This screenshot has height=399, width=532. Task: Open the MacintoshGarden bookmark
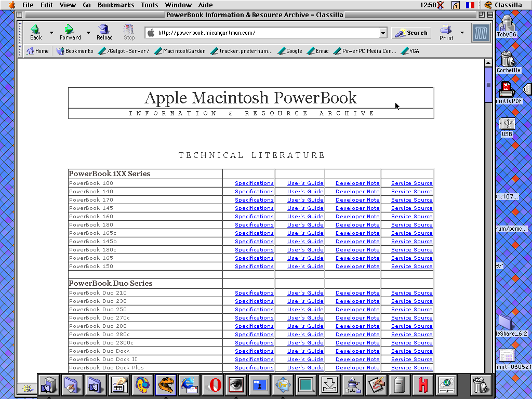(x=180, y=51)
